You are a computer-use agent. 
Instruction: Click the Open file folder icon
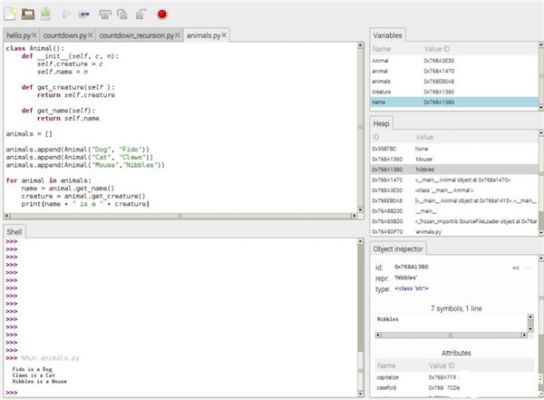point(28,14)
